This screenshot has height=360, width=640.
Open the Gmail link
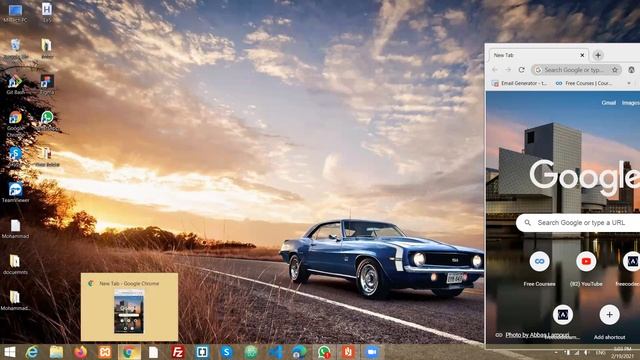609,103
